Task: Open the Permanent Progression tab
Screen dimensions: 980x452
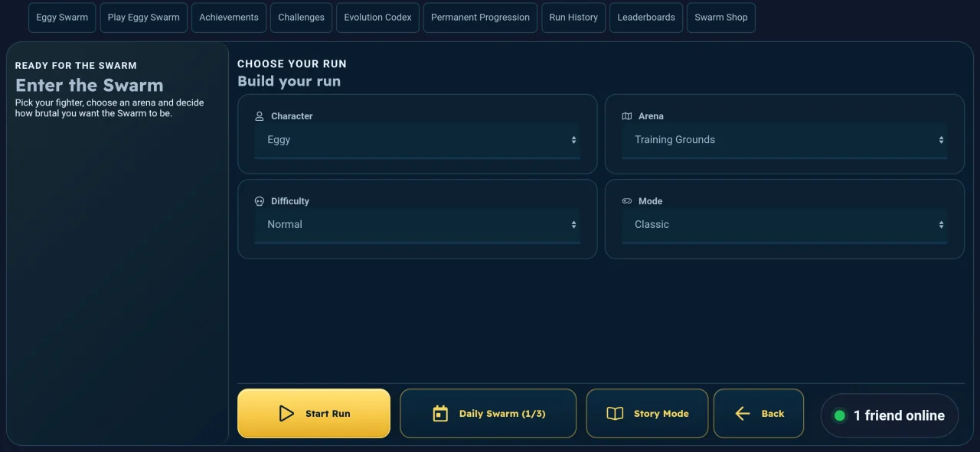Action: coord(480,18)
